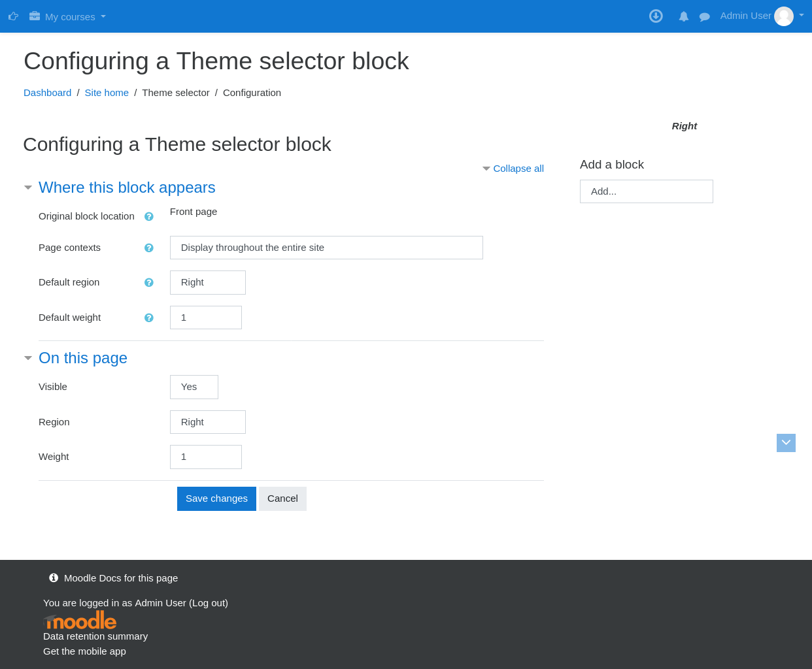This screenshot has height=669, width=812.
Task: Click the Admin User avatar picture
Action: coord(784,16)
